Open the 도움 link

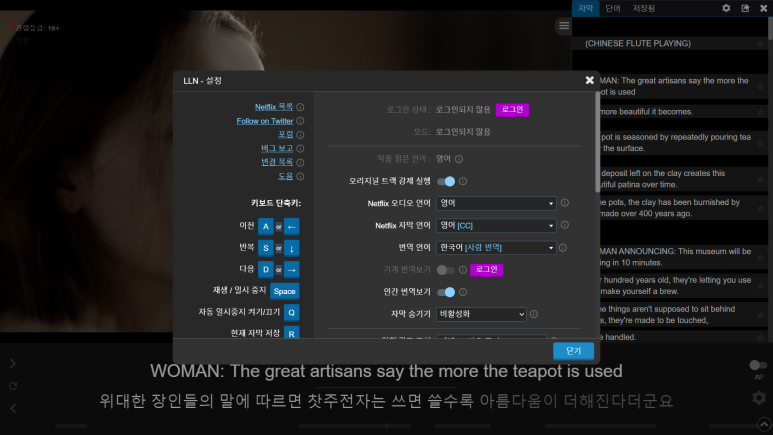click(x=285, y=176)
